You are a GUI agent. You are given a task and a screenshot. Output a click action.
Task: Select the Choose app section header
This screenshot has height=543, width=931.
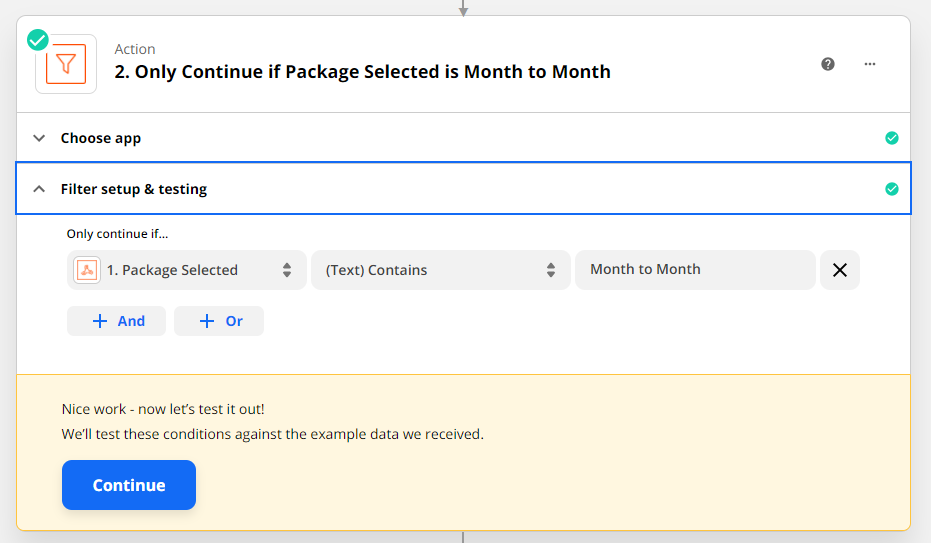[101, 138]
